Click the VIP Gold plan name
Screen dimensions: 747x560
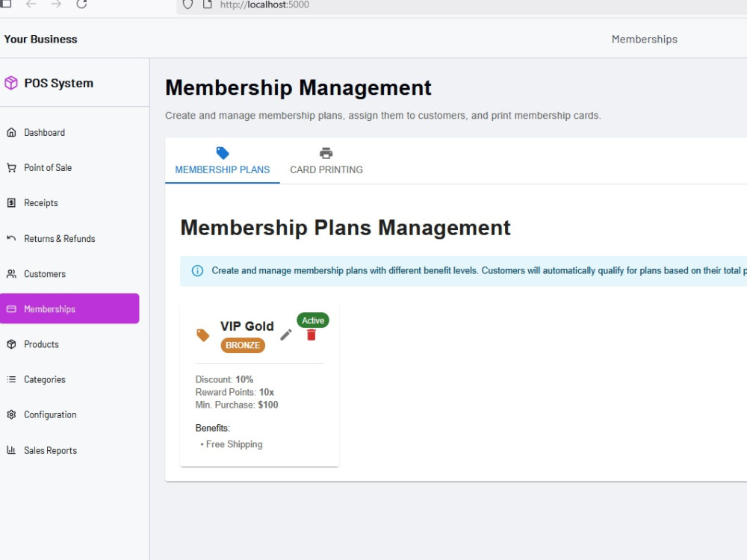(247, 326)
